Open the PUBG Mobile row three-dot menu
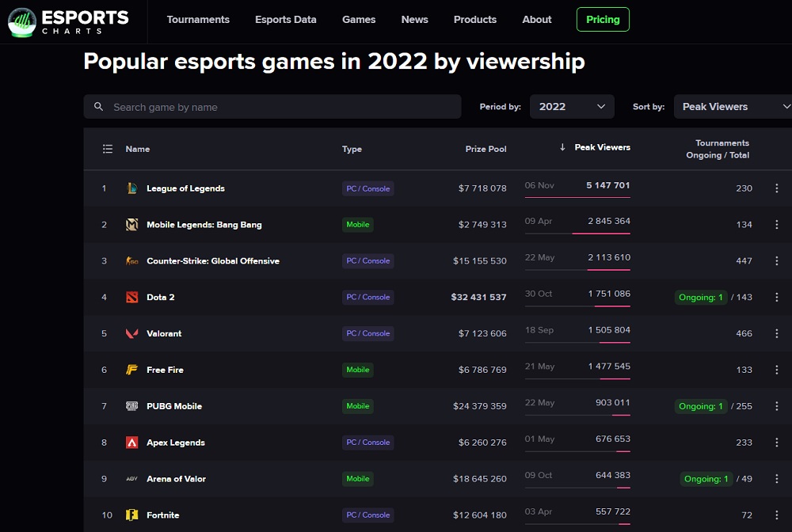Viewport: 792px width, 532px height. (x=776, y=406)
